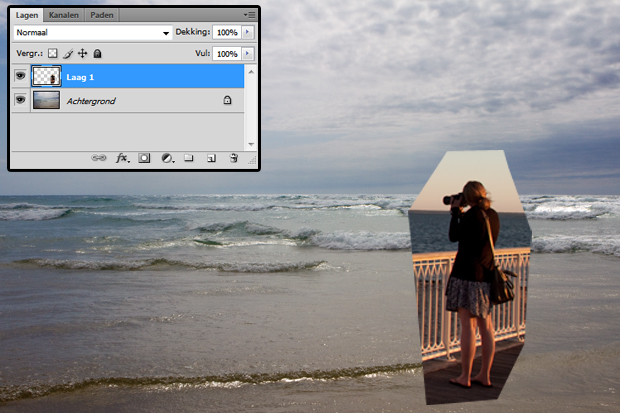The image size is (620, 413).
Task: Expand the Dekking opacity slider arrow
Action: [x=248, y=33]
